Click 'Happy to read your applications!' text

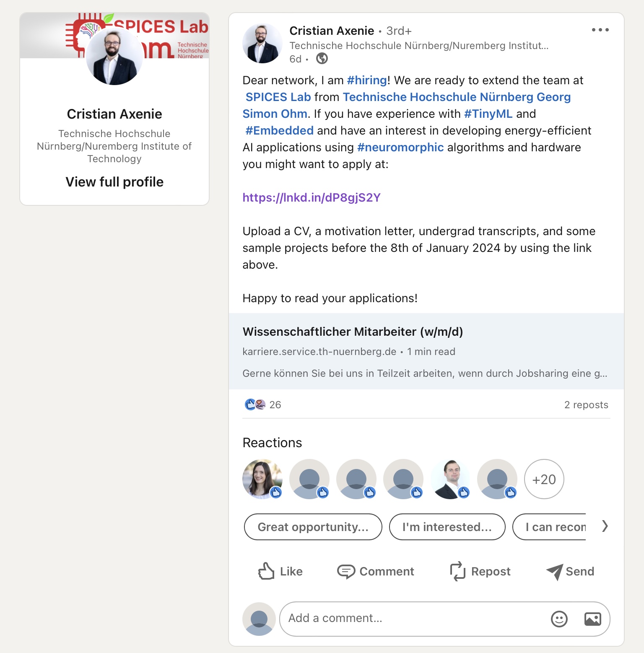pos(330,298)
